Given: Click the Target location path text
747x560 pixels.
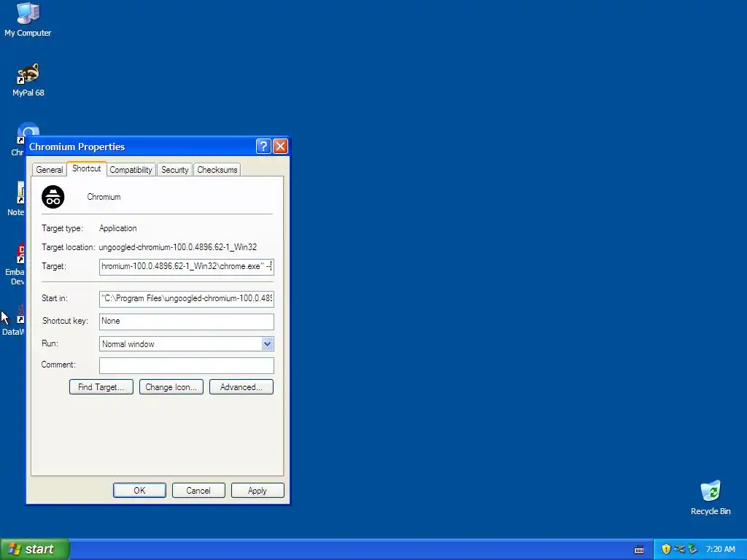Looking at the screenshot, I should pos(178,247).
